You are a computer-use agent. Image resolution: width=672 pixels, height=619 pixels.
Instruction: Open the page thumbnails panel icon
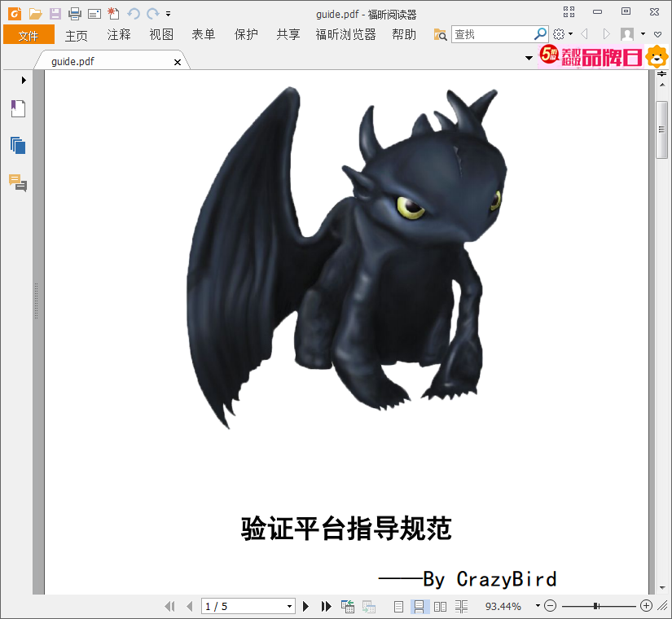point(18,146)
